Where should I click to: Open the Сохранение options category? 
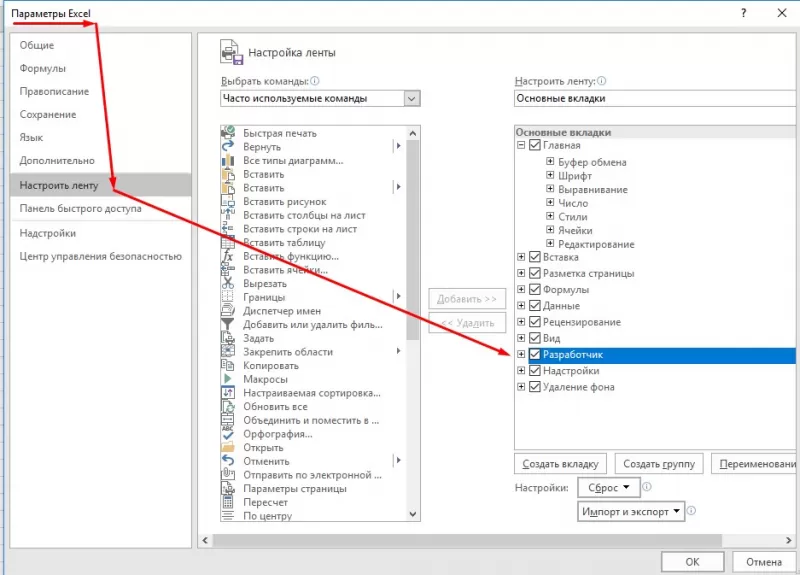[48, 114]
